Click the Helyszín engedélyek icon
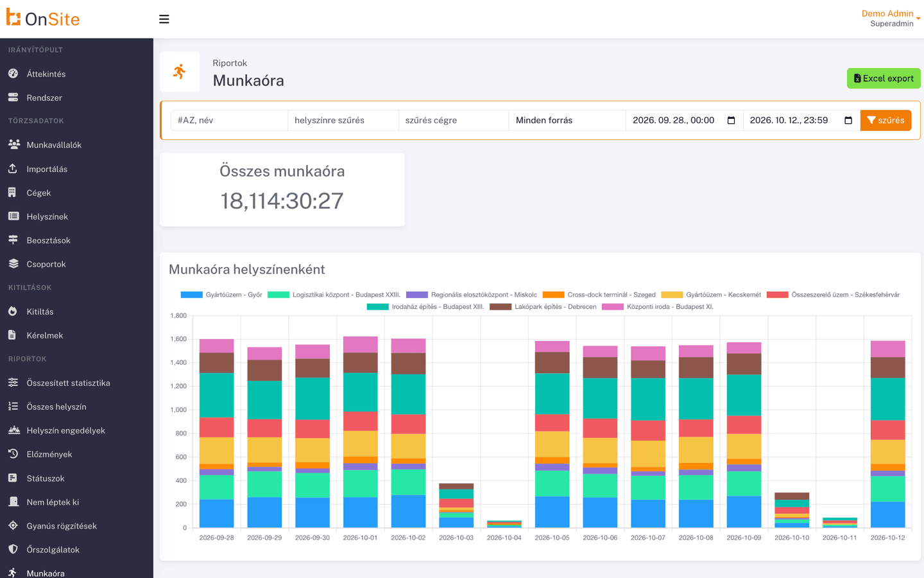This screenshot has height=578, width=924. tap(13, 430)
